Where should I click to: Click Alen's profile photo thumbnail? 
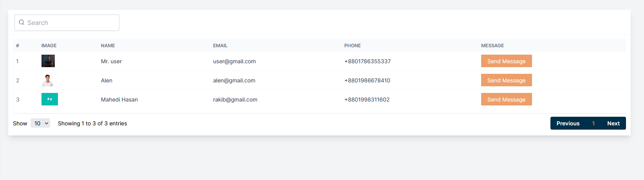pyautogui.click(x=48, y=80)
